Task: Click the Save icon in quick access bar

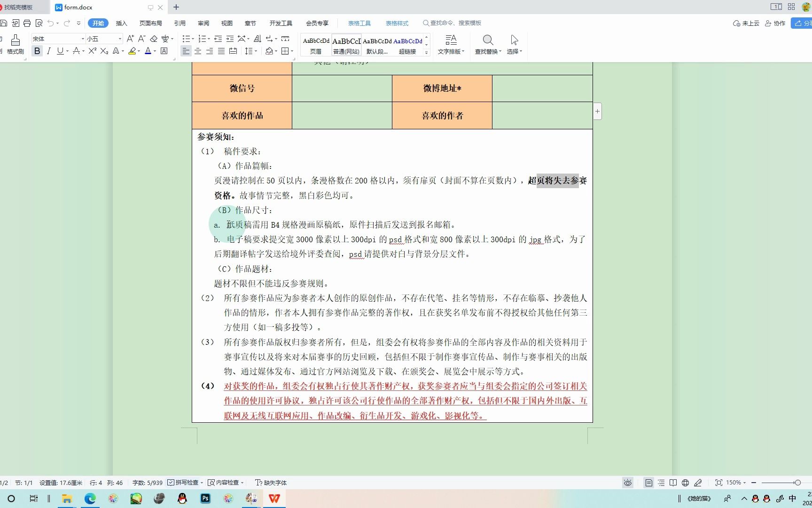Action: 4,23
